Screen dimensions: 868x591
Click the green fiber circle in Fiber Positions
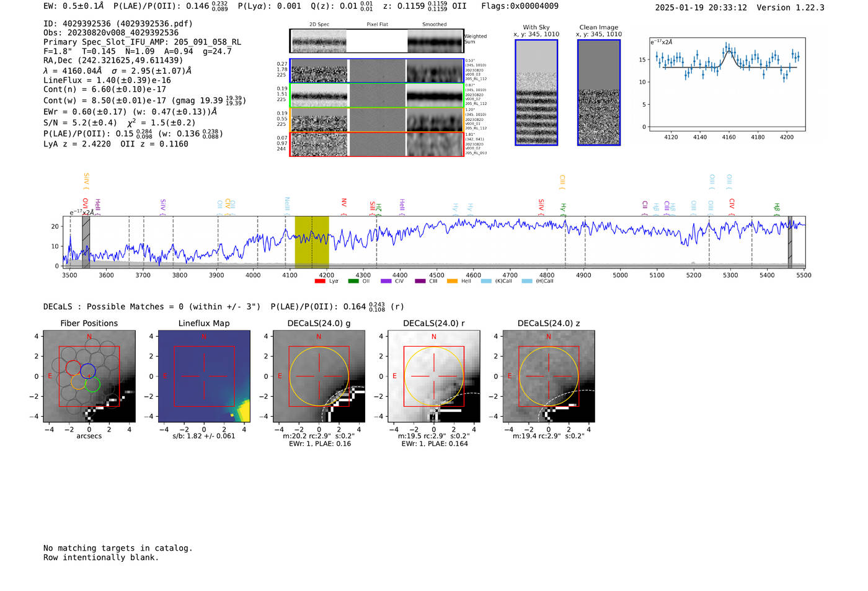click(92, 384)
